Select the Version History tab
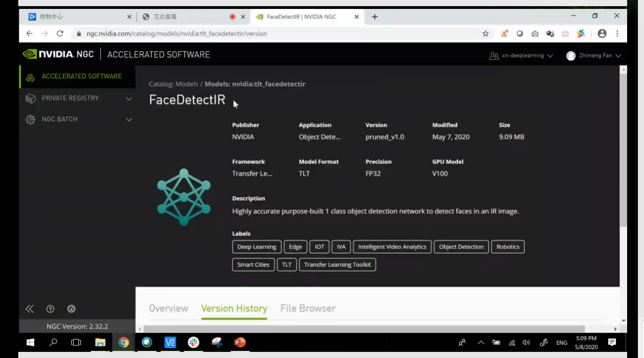Screen dimensions: 644x358 tap(234, 308)
